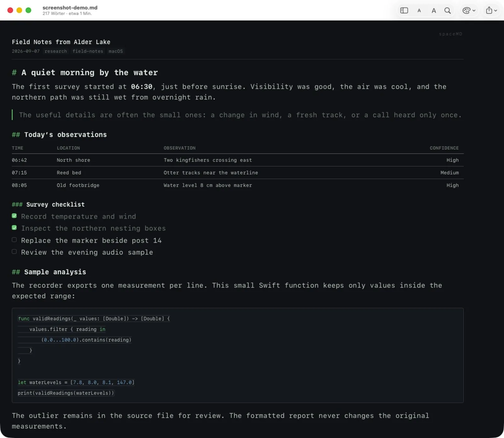This screenshot has height=438, width=504.
Task: Click the blockquote about useful details
Action: pyautogui.click(x=240, y=115)
